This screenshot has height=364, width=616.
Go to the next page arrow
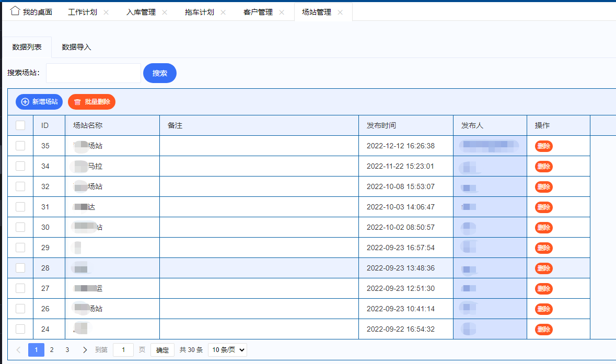(x=85, y=350)
